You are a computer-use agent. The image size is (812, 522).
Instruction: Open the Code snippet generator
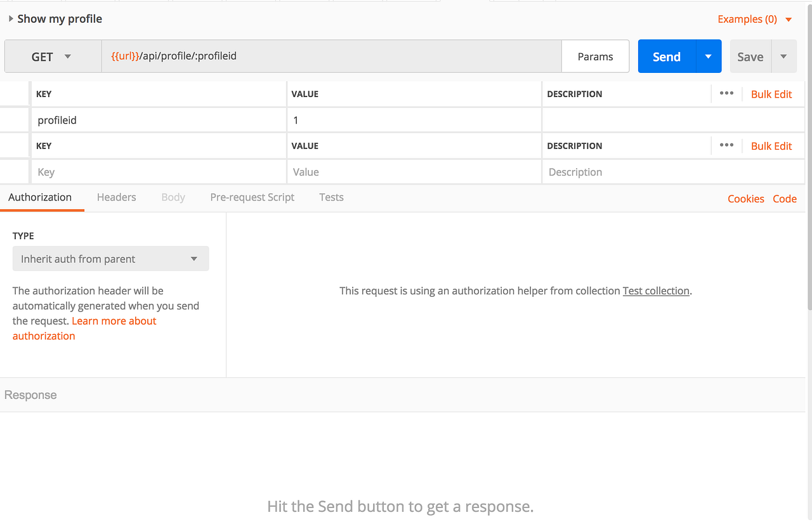click(785, 199)
